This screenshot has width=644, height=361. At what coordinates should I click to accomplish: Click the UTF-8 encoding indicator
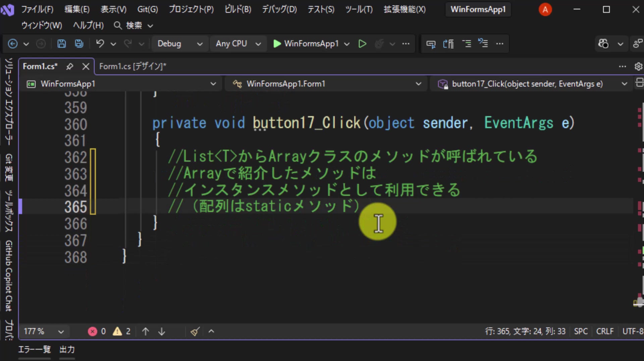633,331
